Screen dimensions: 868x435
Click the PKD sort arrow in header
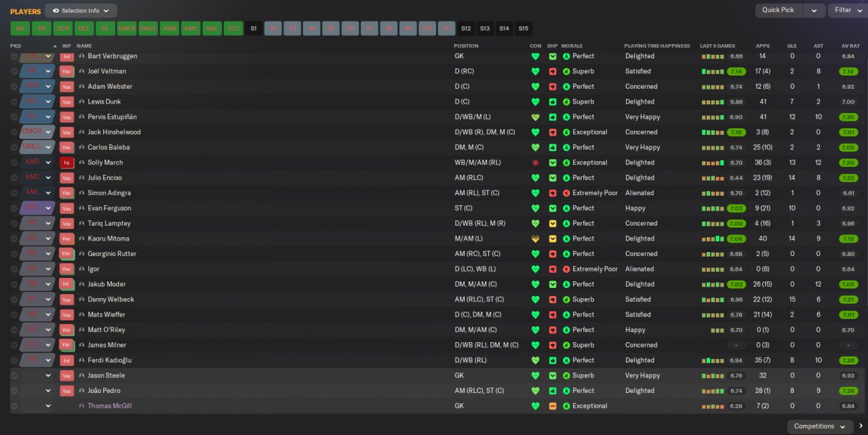point(55,46)
